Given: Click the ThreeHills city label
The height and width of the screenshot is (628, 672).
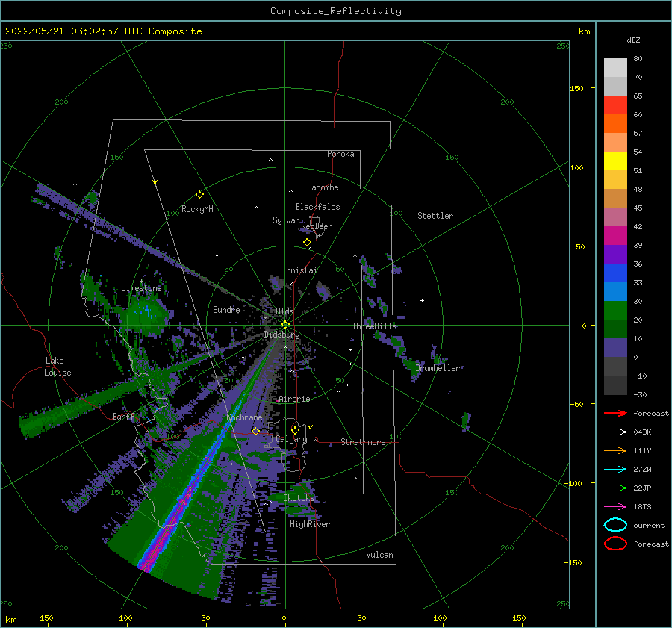Looking at the screenshot, I should pyautogui.click(x=375, y=326).
